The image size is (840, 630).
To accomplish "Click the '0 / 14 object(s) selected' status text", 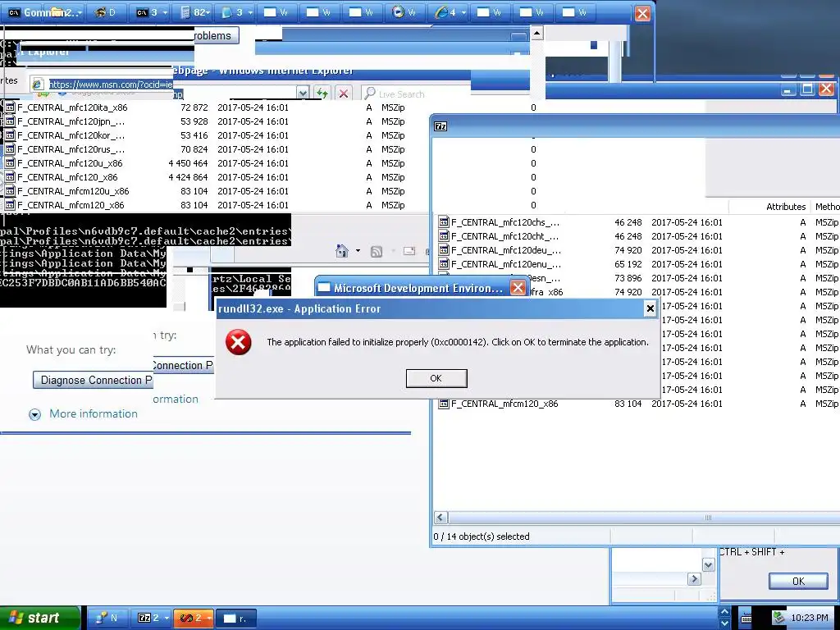I will (x=481, y=536).
